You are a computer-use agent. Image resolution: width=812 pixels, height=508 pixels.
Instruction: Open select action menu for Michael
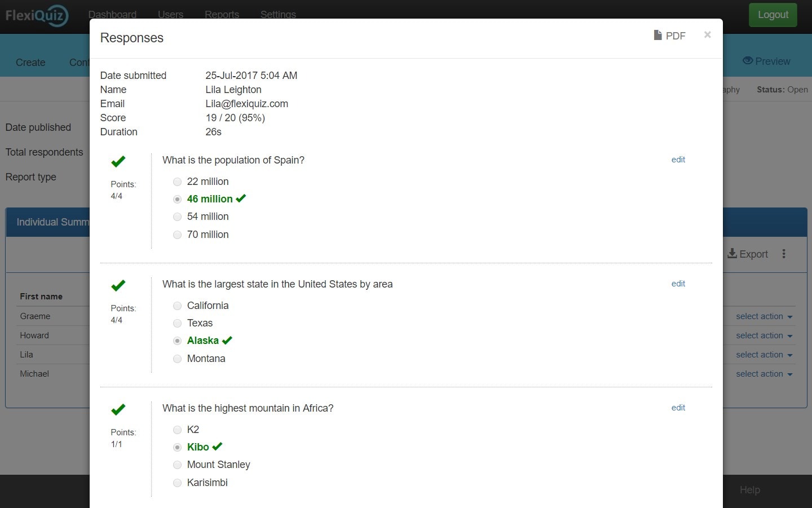click(x=764, y=374)
